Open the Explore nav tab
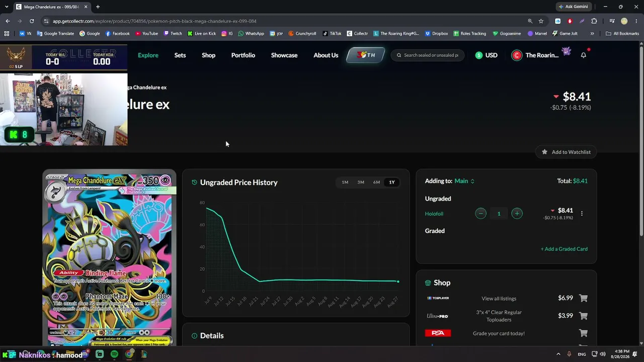The width and height of the screenshot is (644, 362). coord(148,55)
